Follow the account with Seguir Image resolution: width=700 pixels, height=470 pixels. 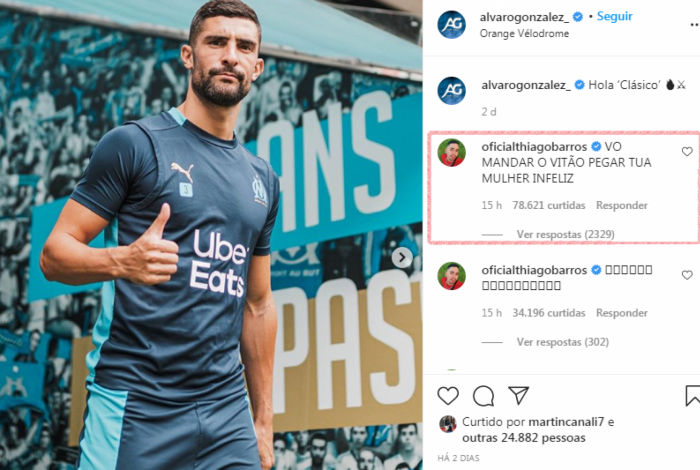[x=615, y=17]
